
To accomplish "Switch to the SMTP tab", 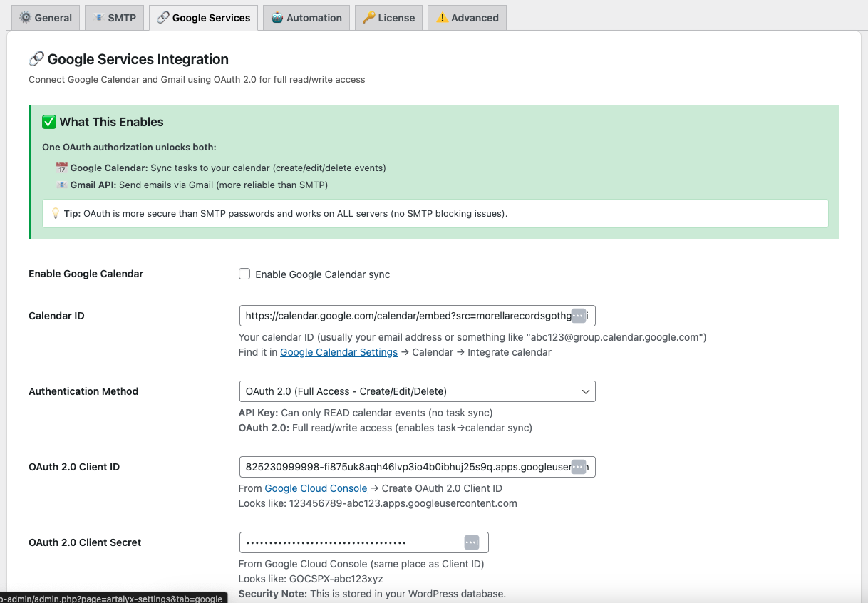I will click(114, 18).
